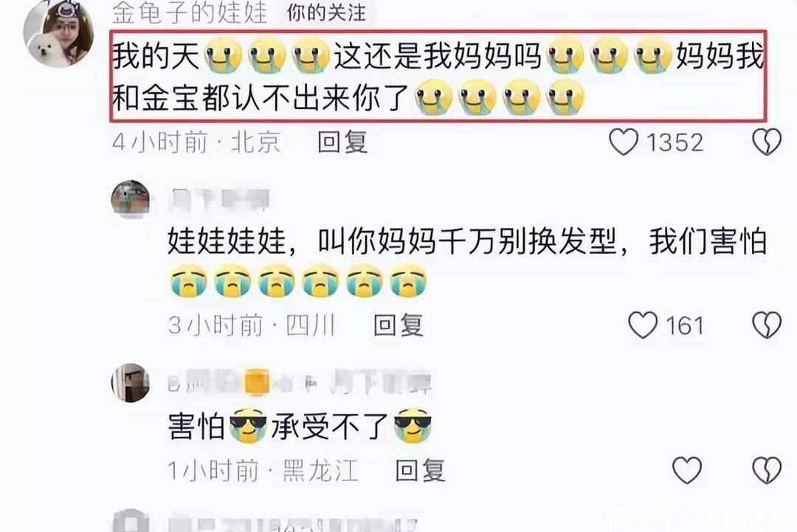The width and height of the screenshot is (797, 532).
Task: Tap broken heart on the 黑龙江 comment
Action: click(767, 470)
